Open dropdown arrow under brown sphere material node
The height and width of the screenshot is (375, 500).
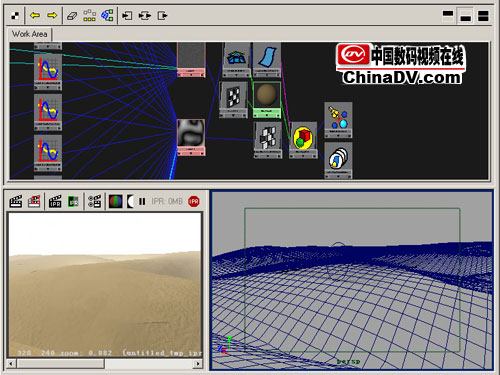pyautogui.click(x=267, y=115)
